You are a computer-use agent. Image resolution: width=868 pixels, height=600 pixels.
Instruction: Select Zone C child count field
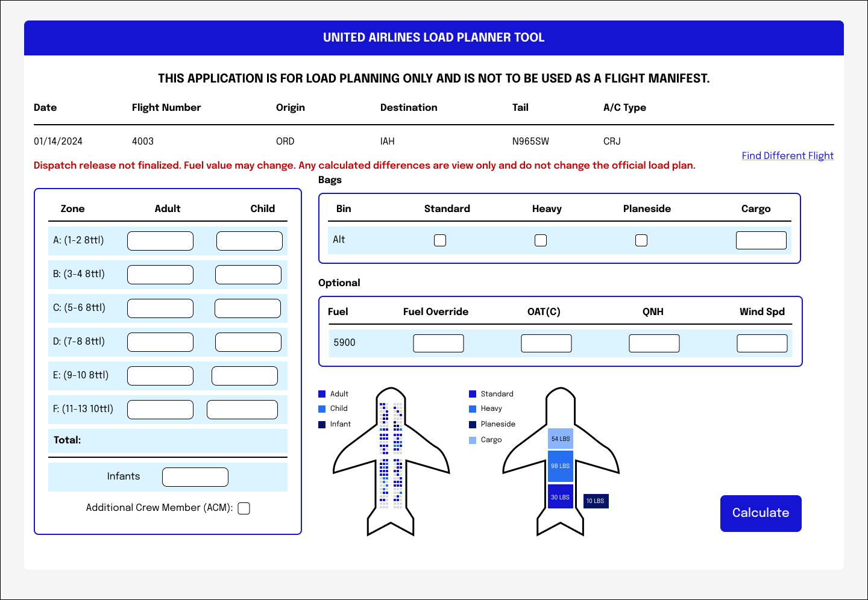point(248,308)
